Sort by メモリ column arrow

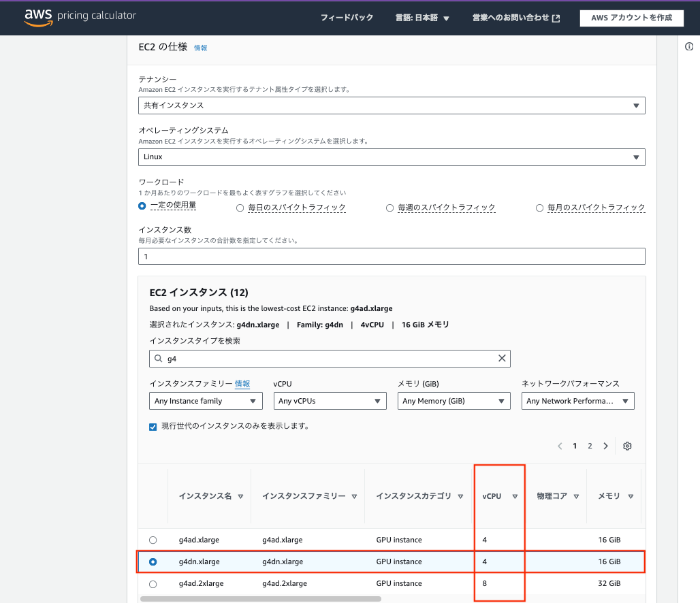click(631, 496)
